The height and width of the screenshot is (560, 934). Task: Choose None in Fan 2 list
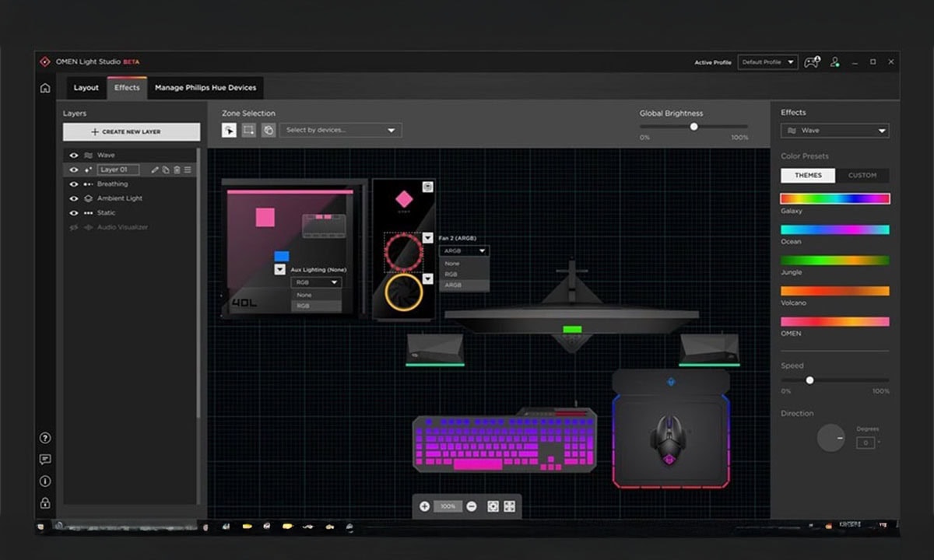click(464, 264)
